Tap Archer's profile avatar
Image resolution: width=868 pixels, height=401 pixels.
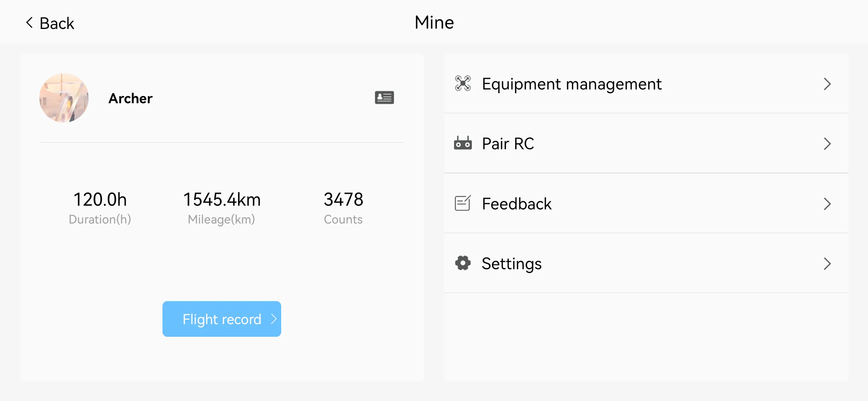[x=64, y=98]
